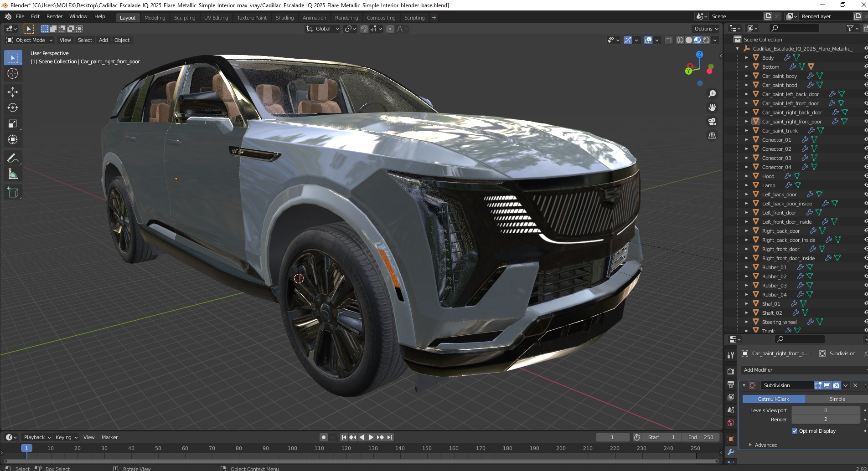Viewport: 868px width, 471px height.
Task: Click Add Modifier button
Action: pyautogui.click(x=804, y=370)
